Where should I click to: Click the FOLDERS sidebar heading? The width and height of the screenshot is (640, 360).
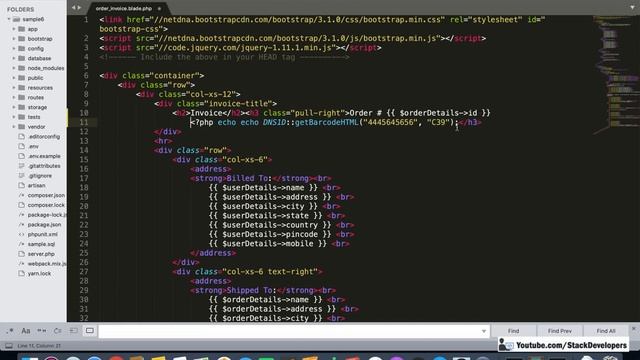(x=20, y=9)
